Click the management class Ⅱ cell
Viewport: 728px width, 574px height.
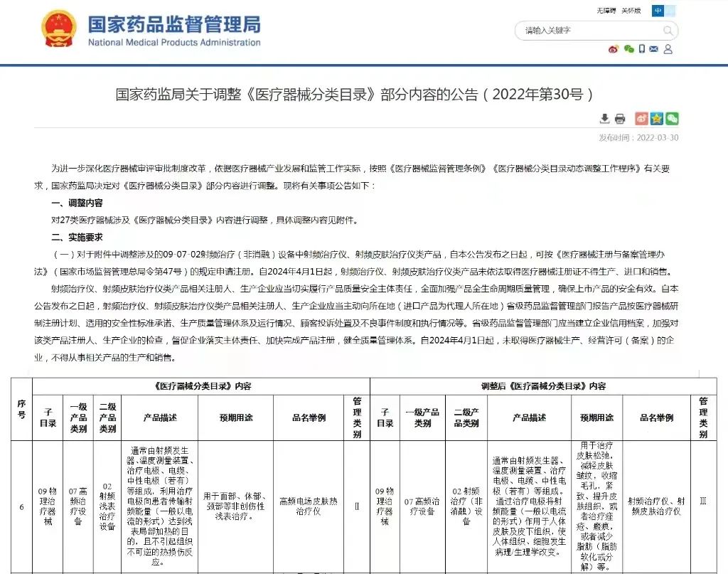pos(357,506)
